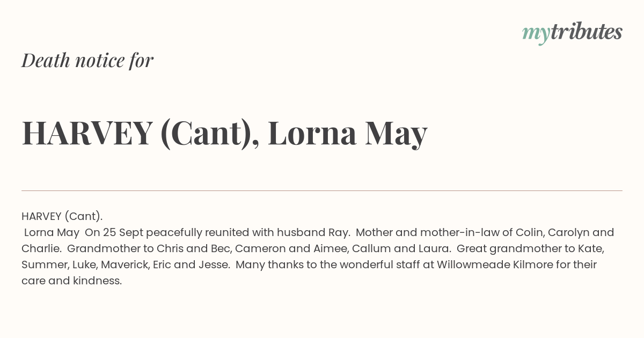Click "Lorna May" in the large heading

pyautogui.click(x=347, y=133)
